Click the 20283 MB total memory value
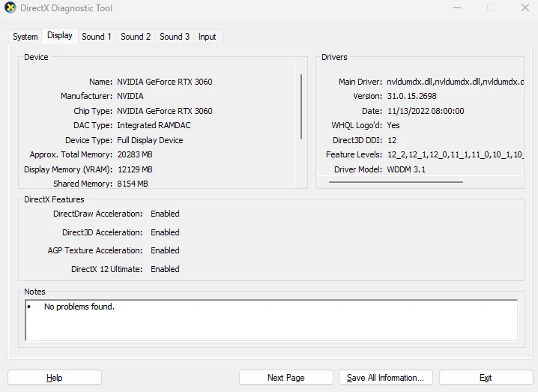This screenshot has width=538, height=392. coord(135,154)
